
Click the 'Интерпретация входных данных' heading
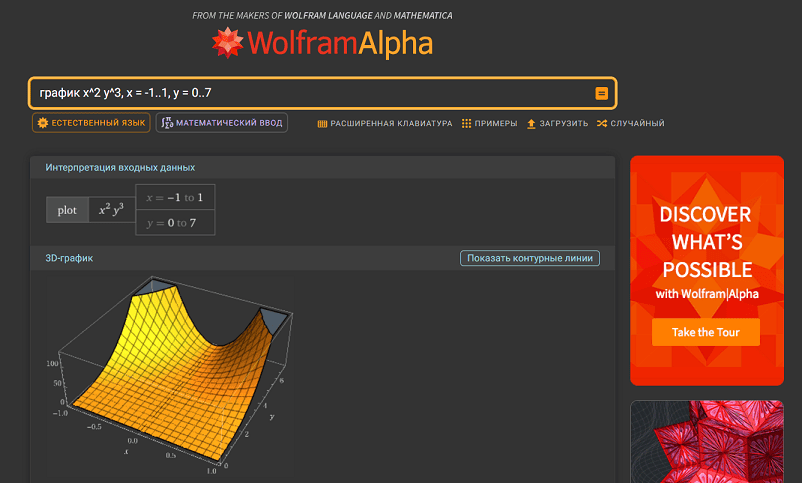(120, 167)
